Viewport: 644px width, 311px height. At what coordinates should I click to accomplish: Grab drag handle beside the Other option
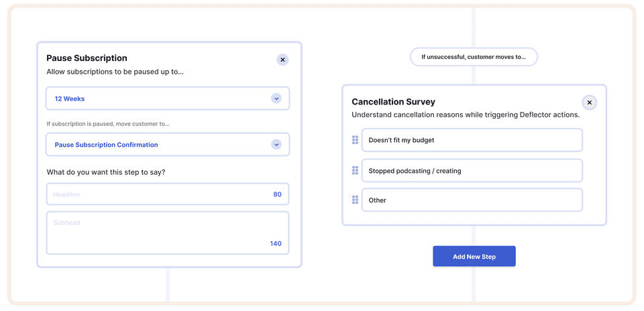click(x=355, y=200)
